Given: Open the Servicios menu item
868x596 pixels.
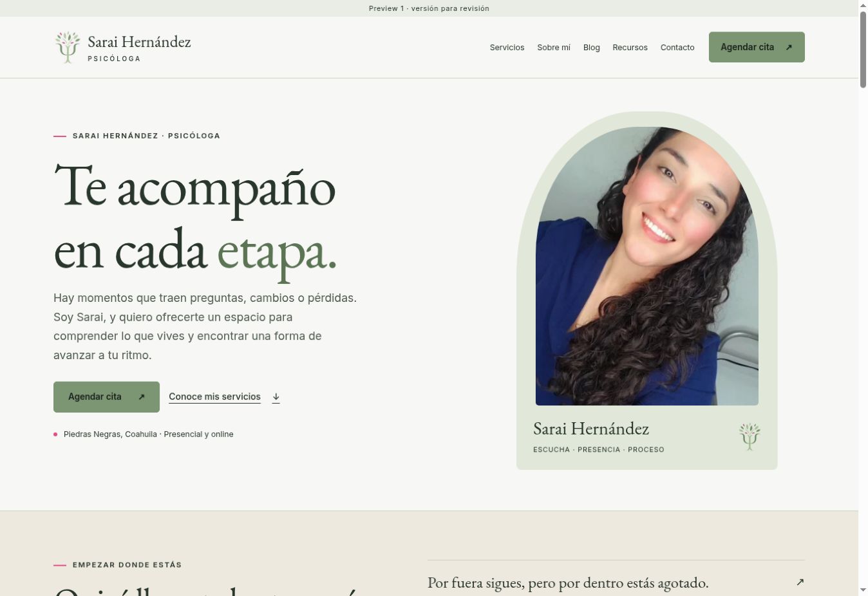Looking at the screenshot, I should tap(507, 48).
